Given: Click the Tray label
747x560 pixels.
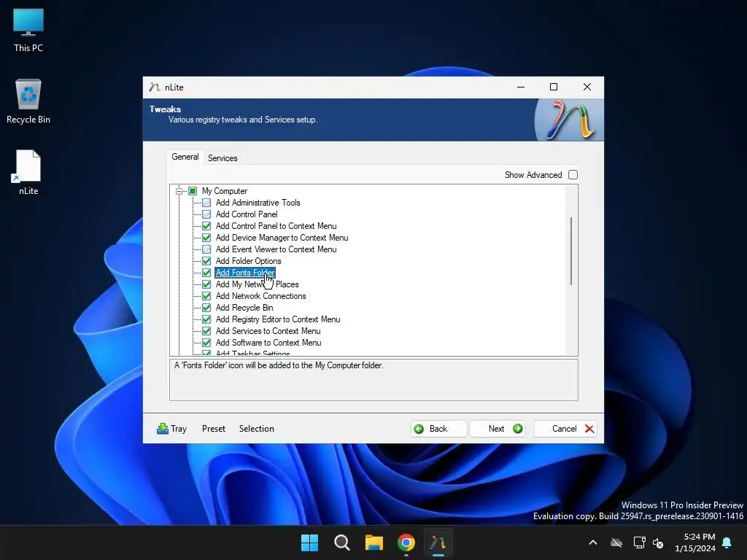Looking at the screenshot, I should click(x=179, y=429).
